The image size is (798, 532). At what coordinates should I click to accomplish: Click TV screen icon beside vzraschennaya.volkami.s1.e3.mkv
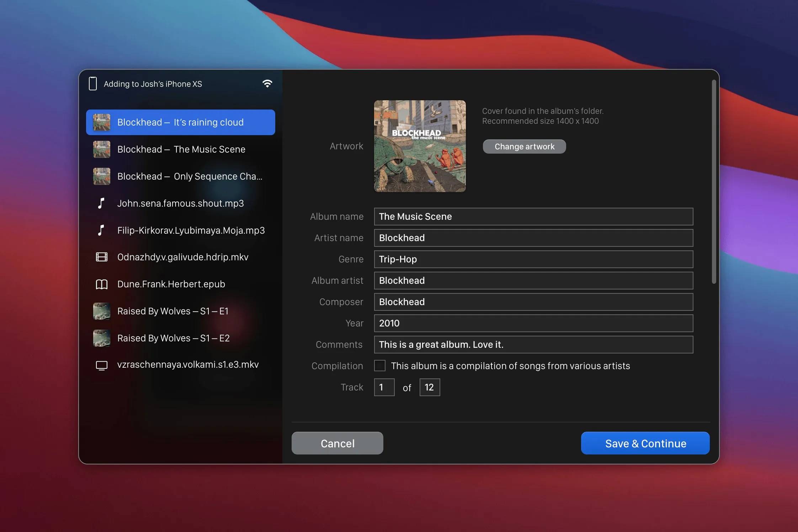[x=101, y=365]
